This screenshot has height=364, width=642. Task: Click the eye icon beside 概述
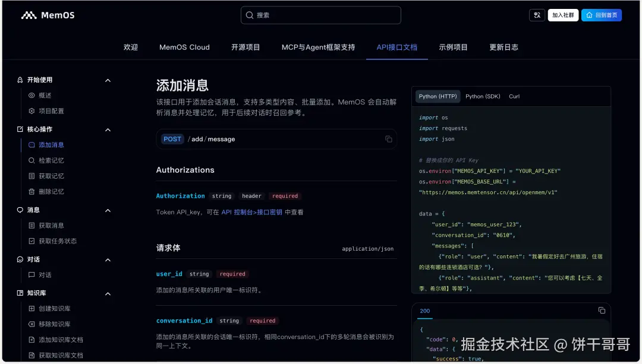tap(32, 95)
